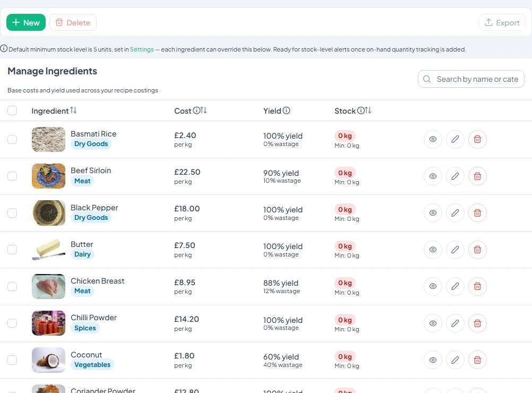Click the Meat tag under Beef Sirloin

click(82, 181)
